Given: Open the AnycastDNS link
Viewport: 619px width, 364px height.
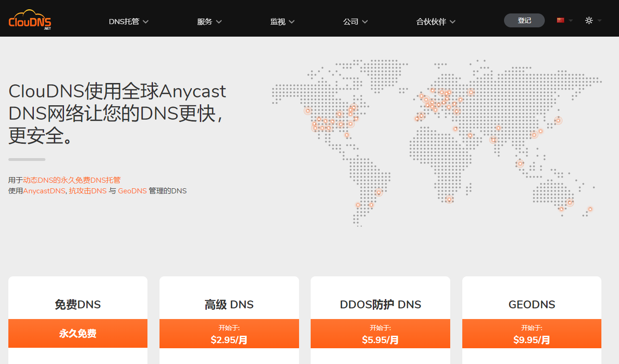Looking at the screenshot, I should pos(44,191).
